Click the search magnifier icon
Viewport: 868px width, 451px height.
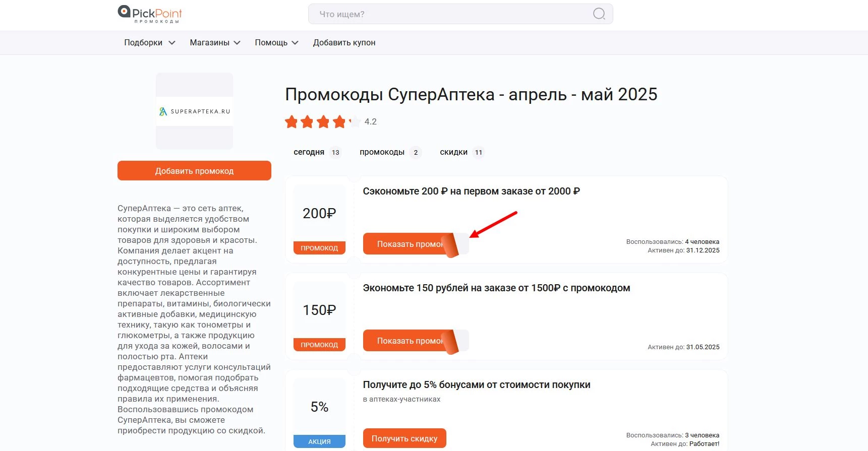tap(599, 14)
